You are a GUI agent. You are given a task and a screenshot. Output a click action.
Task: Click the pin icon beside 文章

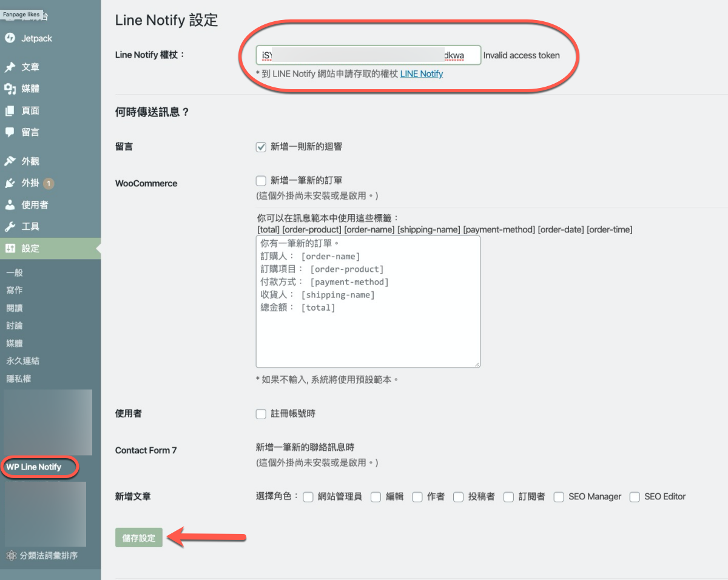[10, 67]
